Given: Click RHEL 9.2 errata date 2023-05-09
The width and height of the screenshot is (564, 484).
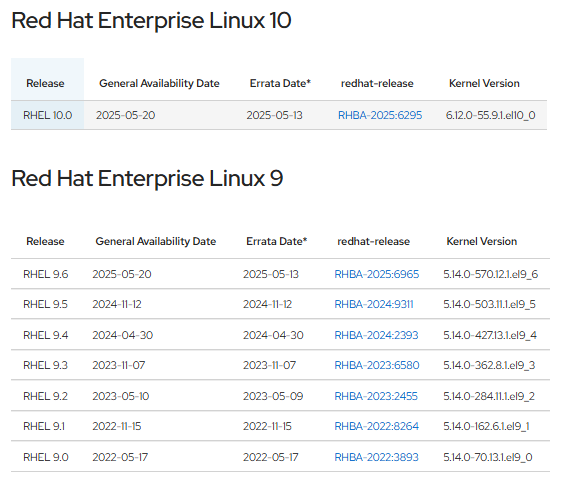Looking at the screenshot, I should [273, 396].
